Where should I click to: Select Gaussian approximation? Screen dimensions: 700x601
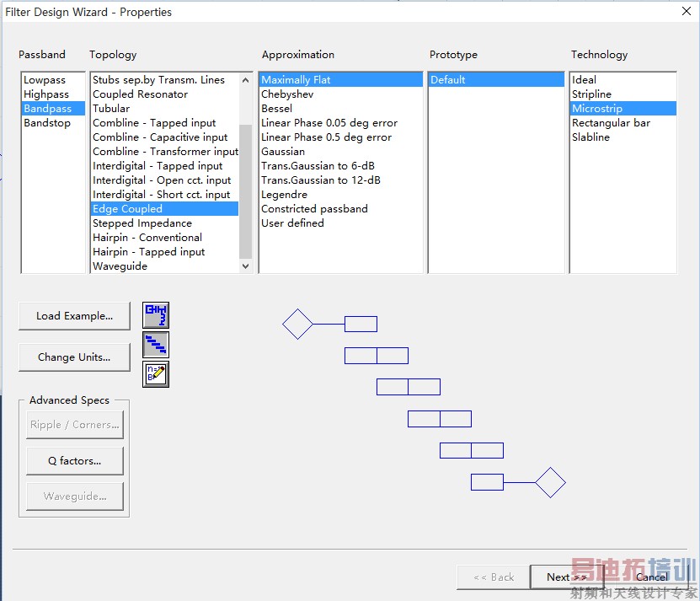340,152
